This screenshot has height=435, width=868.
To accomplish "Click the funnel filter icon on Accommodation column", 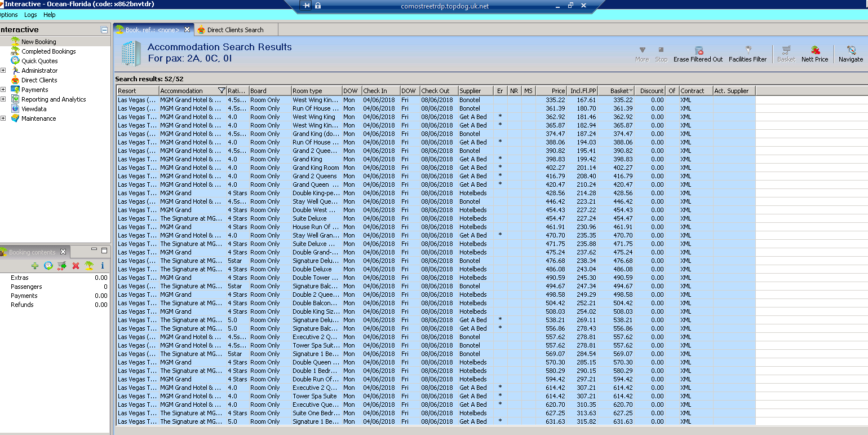I will (x=222, y=91).
